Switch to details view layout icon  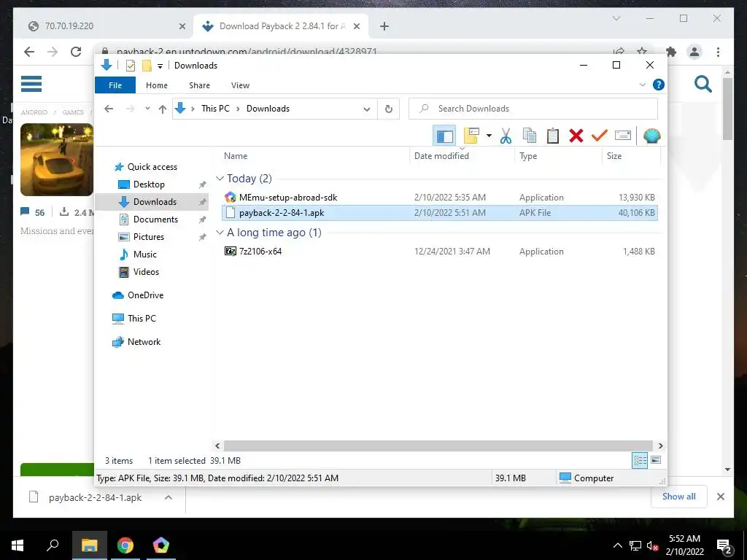point(640,461)
